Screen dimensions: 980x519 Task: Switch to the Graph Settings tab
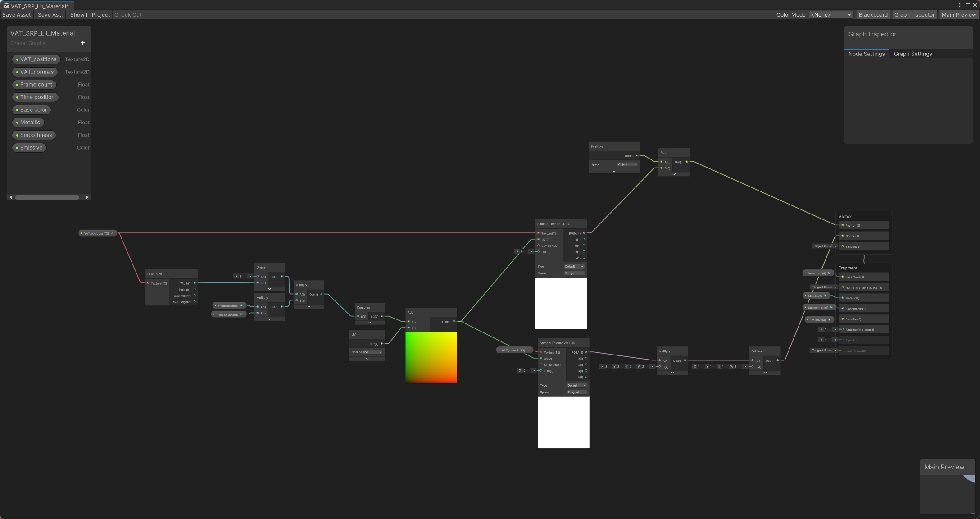[x=913, y=54]
